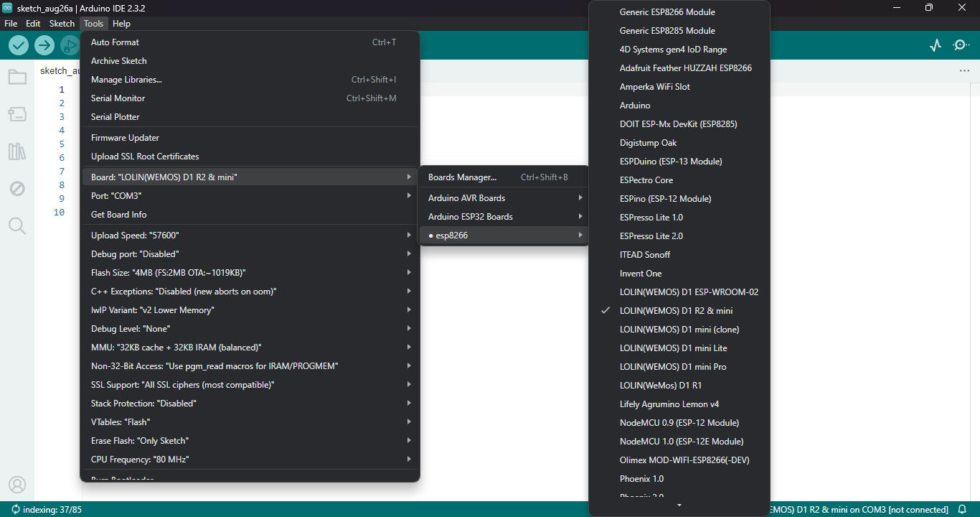This screenshot has height=517, width=980.
Task: Expand Debug port Disabled submenu
Action: pos(250,254)
